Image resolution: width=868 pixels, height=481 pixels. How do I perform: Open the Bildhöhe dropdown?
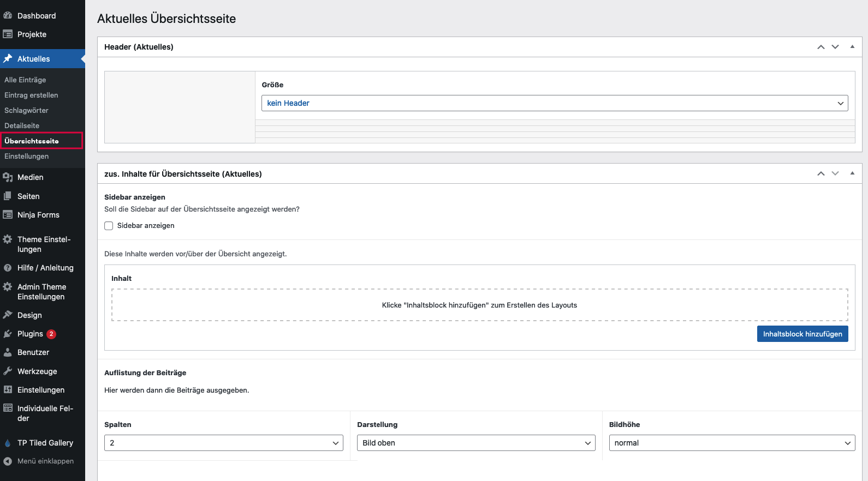732,443
